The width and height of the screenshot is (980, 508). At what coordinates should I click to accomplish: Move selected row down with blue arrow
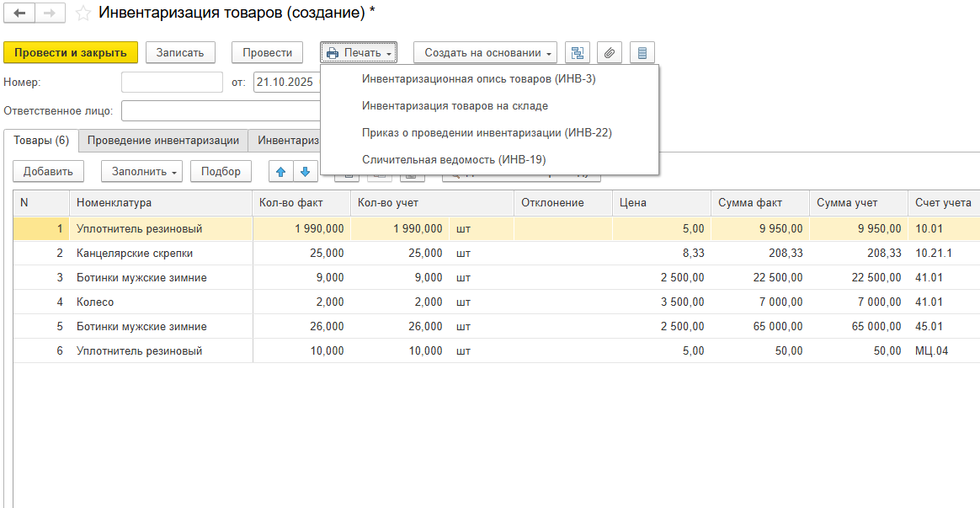tap(305, 171)
